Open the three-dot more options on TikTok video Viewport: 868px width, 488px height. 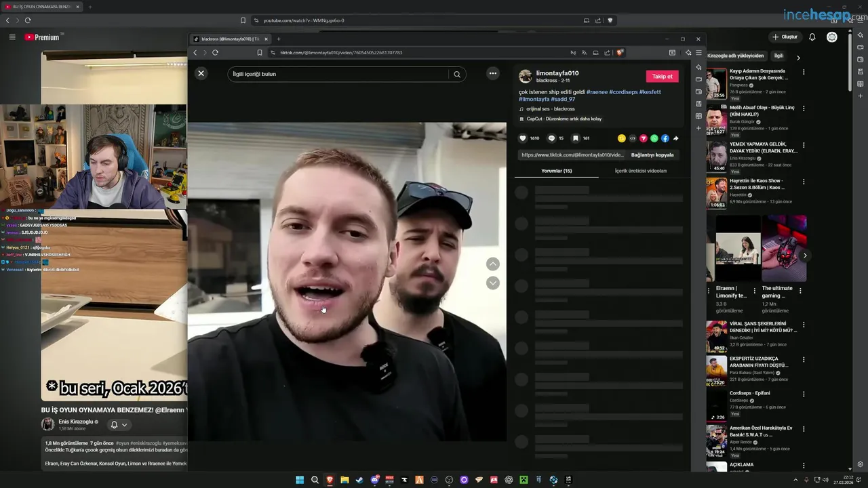pyautogui.click(x=493, y=73)
